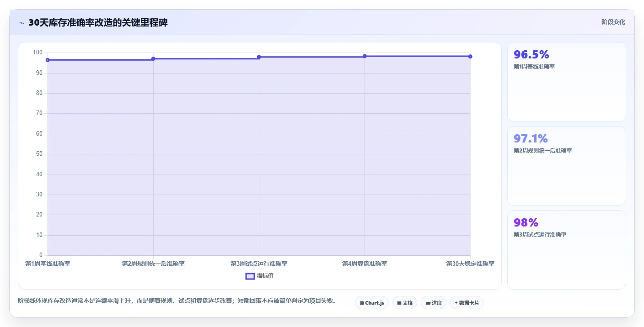Click the 第3周试点运行准确率 data point on the chart line
644x327 pixels.
[x=259, y=57]
